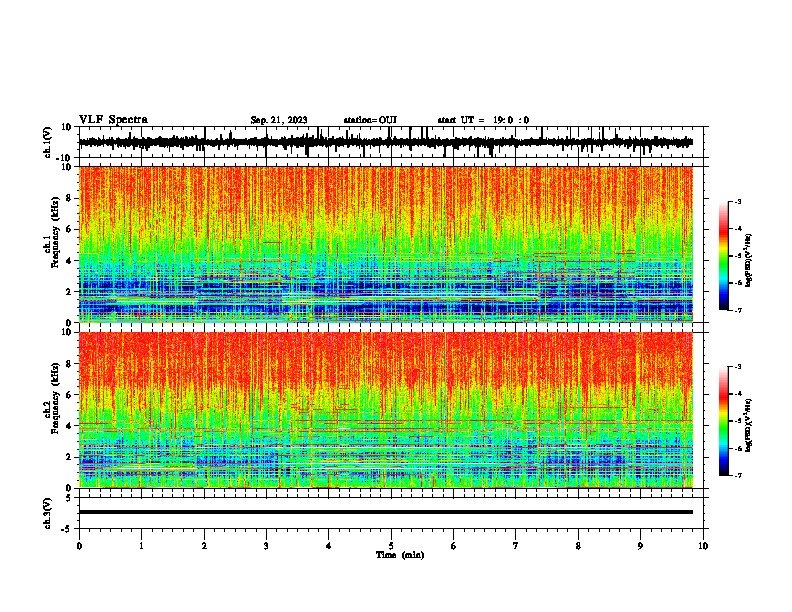Viewport: 792px width, 612px height.
Task: Click the 'Time (min)' axis label
Action: [400, 555]
